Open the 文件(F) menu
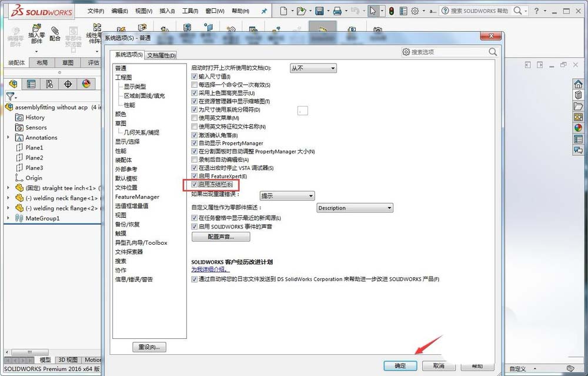Image resolution: width=588 pixels, height=376 pixels. [96, 11]
